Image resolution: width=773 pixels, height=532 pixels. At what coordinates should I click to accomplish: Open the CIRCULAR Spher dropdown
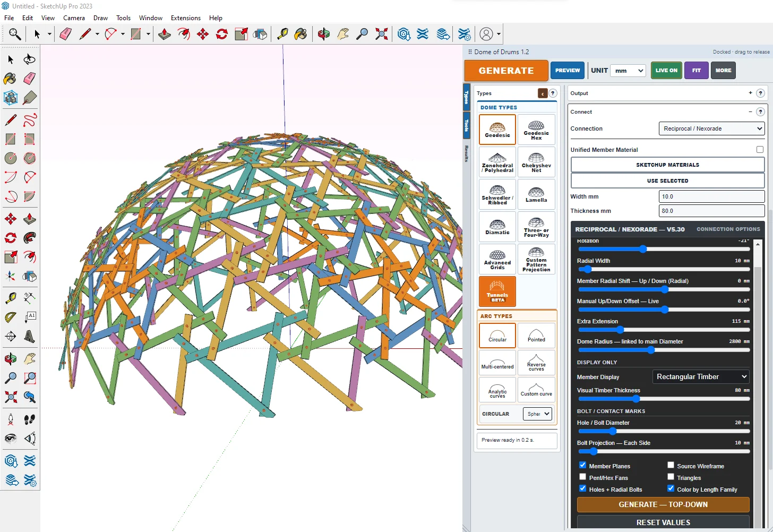(538, 414)
